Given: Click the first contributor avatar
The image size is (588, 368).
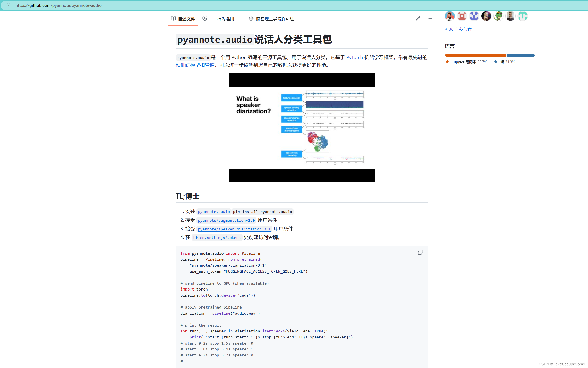Looking at the screenshot, I should [450, 16].
